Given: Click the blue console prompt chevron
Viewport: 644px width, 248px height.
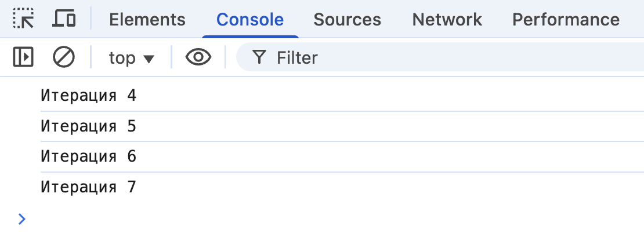Looking at the screenshot, I should pyautogui.click(x=22, y=219).
